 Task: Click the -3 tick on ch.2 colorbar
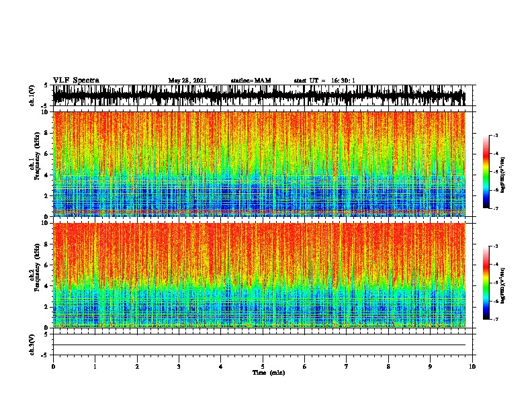point(496,246)
